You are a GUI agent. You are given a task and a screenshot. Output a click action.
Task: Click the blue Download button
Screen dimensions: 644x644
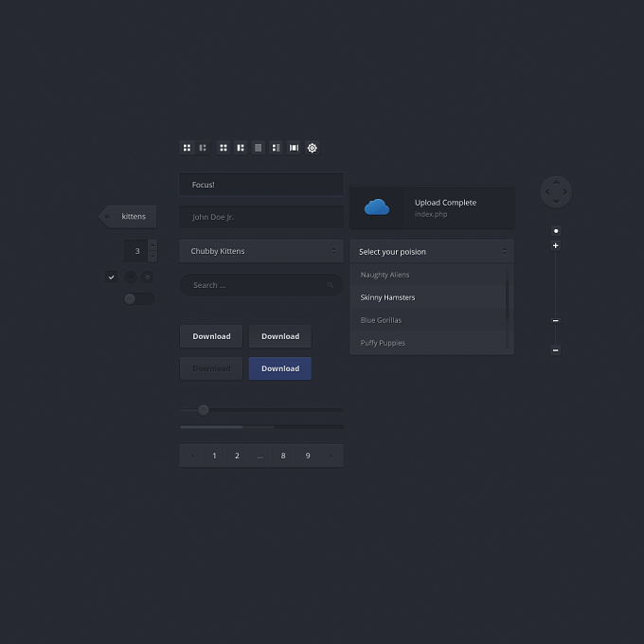280,368
